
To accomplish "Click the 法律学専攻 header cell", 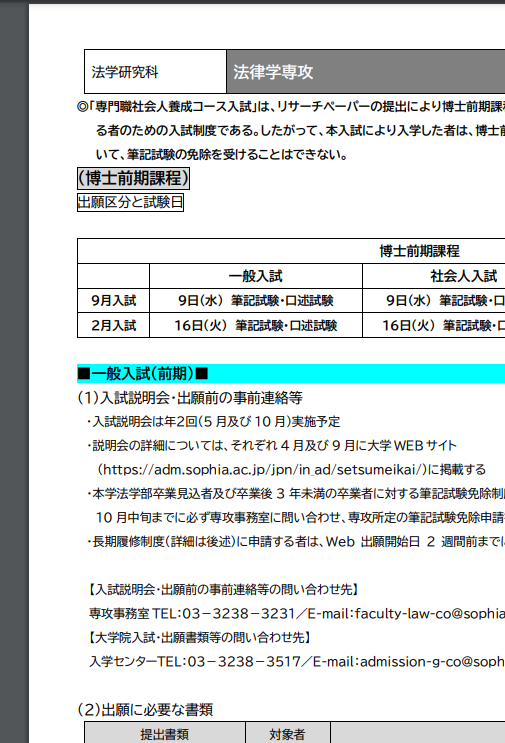I will pyautogui.click(x=366, y=72).
